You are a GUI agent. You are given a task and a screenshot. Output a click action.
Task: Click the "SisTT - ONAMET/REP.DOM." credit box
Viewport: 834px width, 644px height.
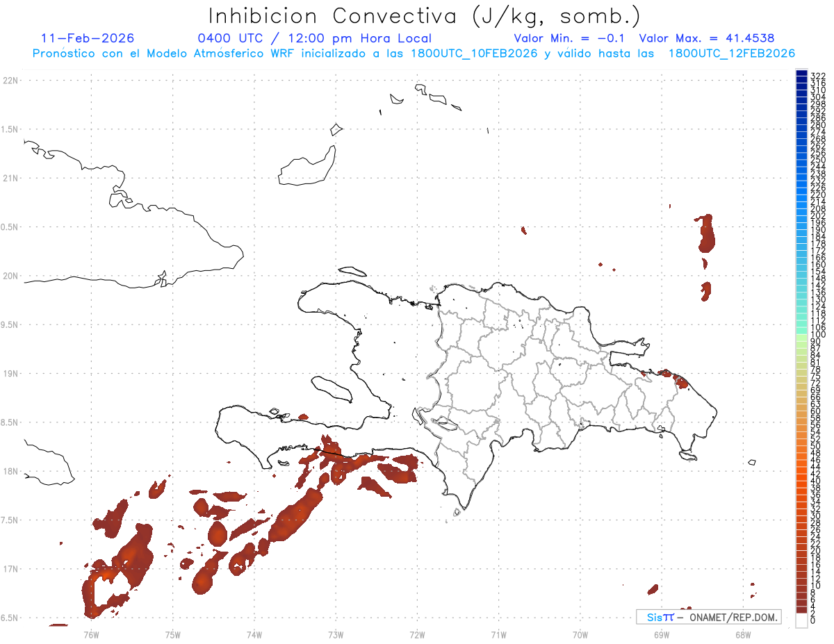pyautogui.click(x=709, y=617)
